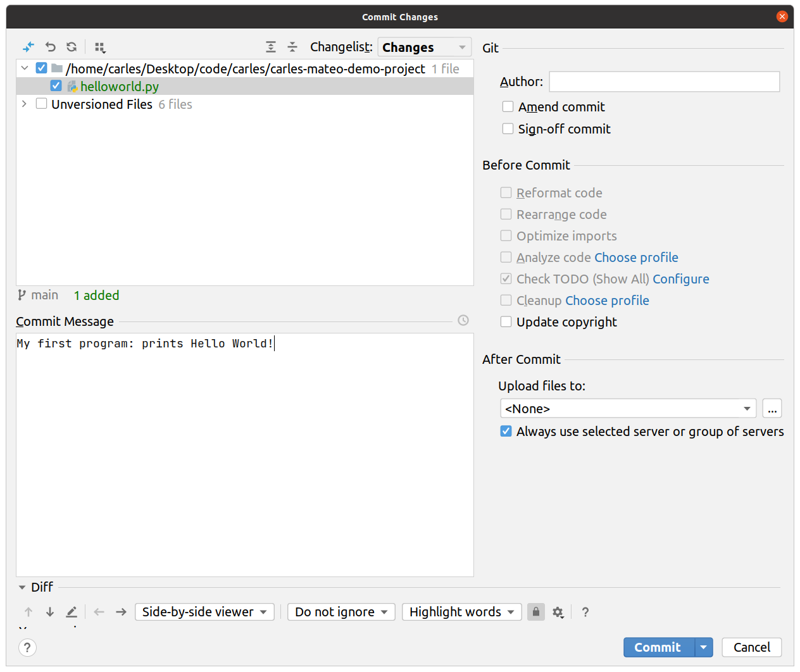Refresh the changes list
The image size is (800, 672).
(72, 47)
